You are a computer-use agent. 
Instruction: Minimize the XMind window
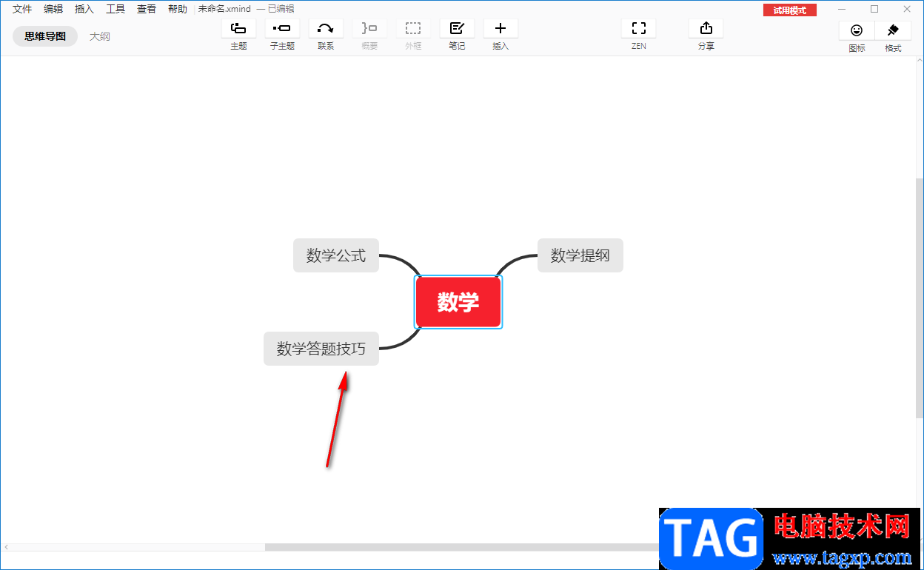pyautogui.click(x=842, y=9)
